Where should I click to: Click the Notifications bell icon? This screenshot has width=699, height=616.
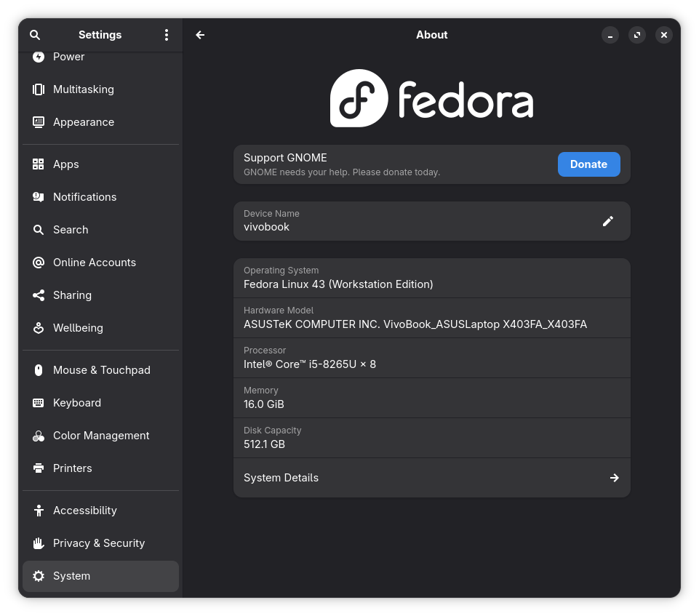click(x=39, y=197)
